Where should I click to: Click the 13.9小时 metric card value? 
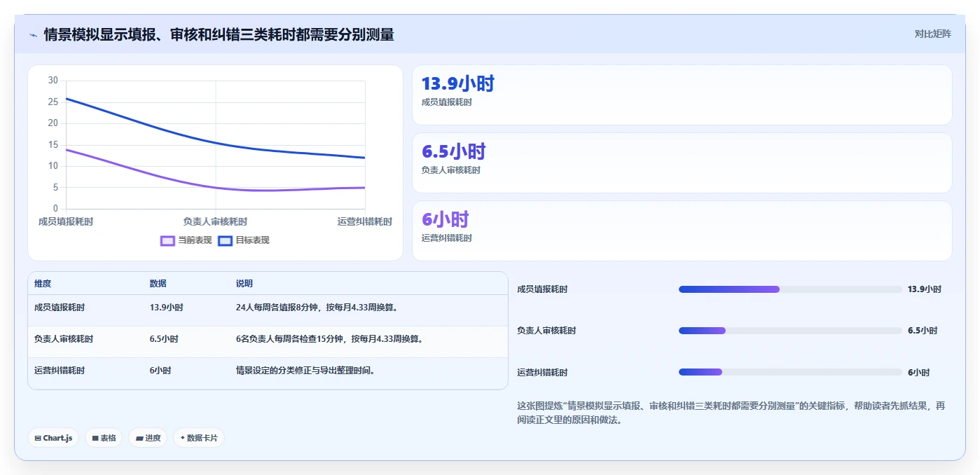[x=458, y=84]
